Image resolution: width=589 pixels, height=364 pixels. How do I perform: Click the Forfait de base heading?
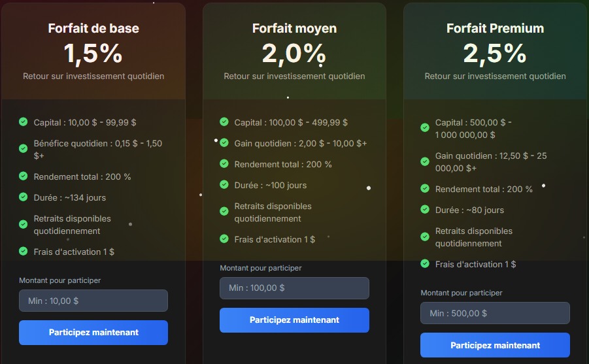click(x=93, y=28)
